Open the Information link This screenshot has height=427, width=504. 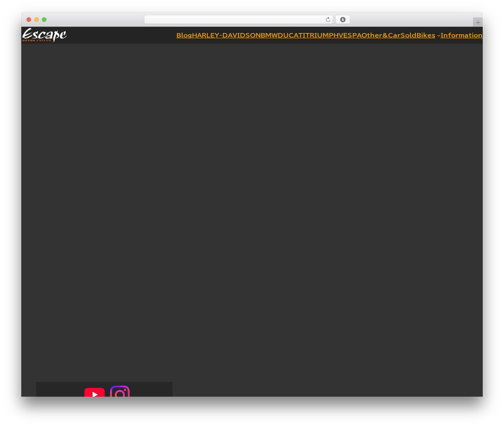click(x=461, y=35)
